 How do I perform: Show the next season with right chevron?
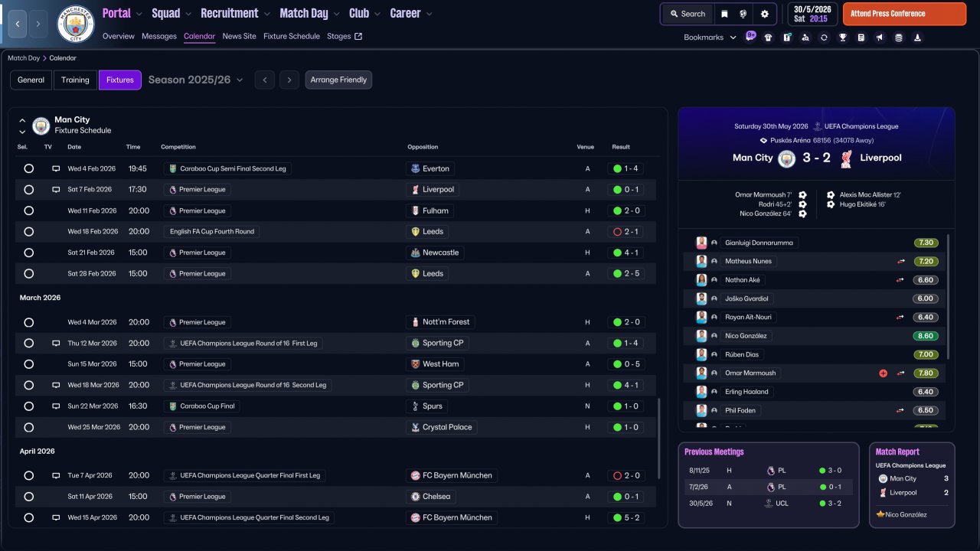click(x=289, y=80)
